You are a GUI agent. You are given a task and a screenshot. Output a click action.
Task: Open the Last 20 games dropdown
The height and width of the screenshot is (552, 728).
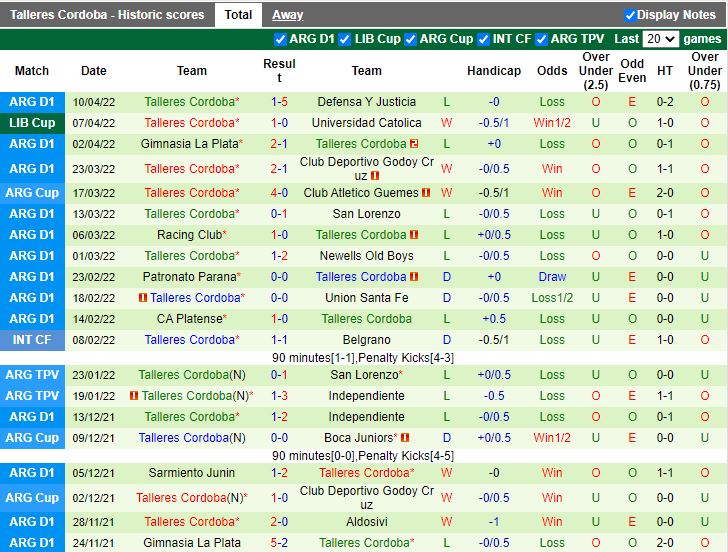pos(660,39)
